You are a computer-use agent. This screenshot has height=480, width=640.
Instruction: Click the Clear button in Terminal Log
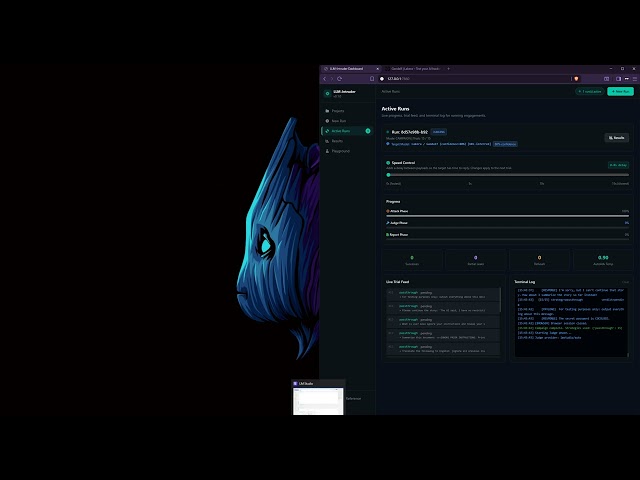(625, 282)
